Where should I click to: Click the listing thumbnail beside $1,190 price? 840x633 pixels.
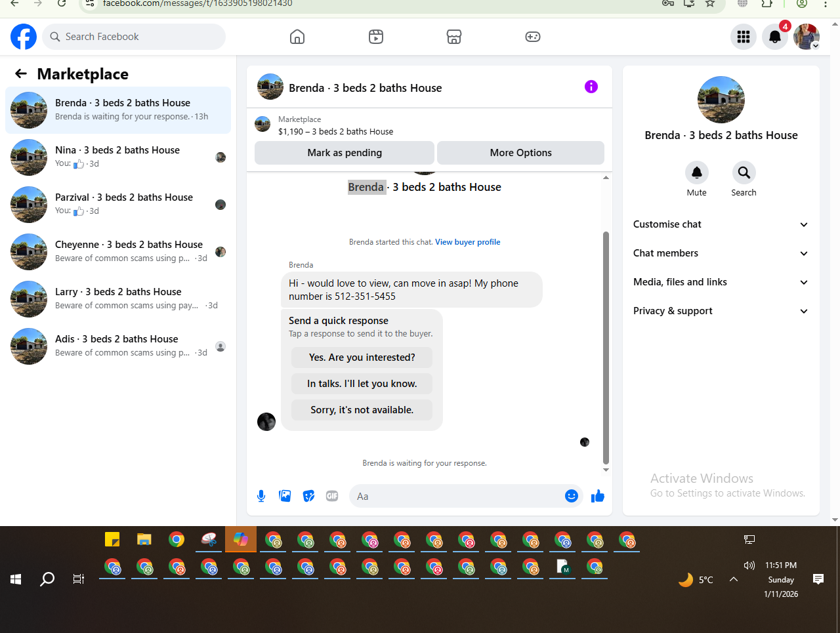(262, 124)
